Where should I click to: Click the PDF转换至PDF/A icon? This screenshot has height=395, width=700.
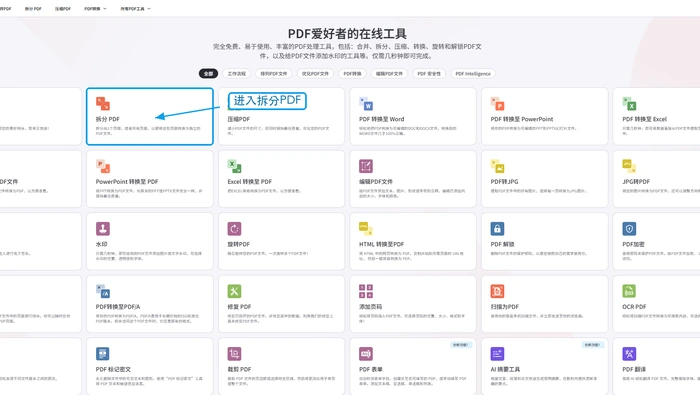[x=103, y=291]
